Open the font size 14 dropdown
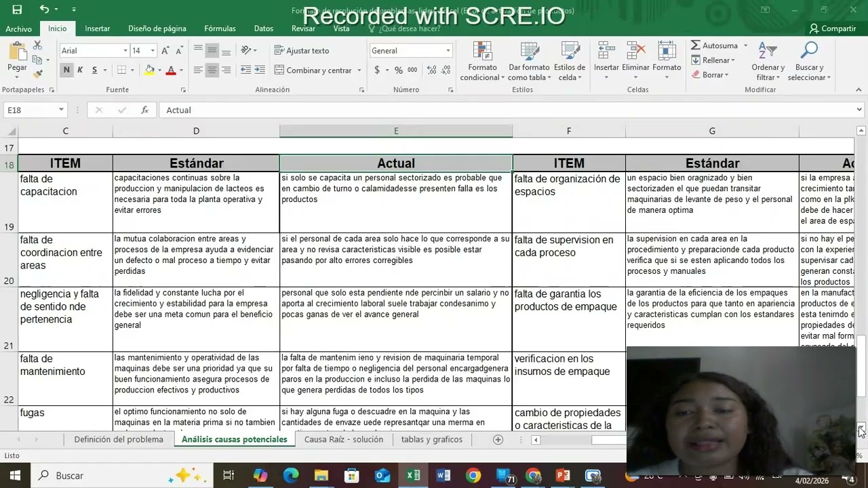Screen dimensions: 868x488 (x=153, y=51)
